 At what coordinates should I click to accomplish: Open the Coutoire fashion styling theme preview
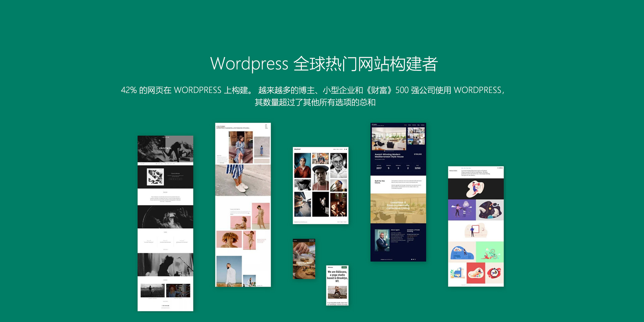click(243, 204)
